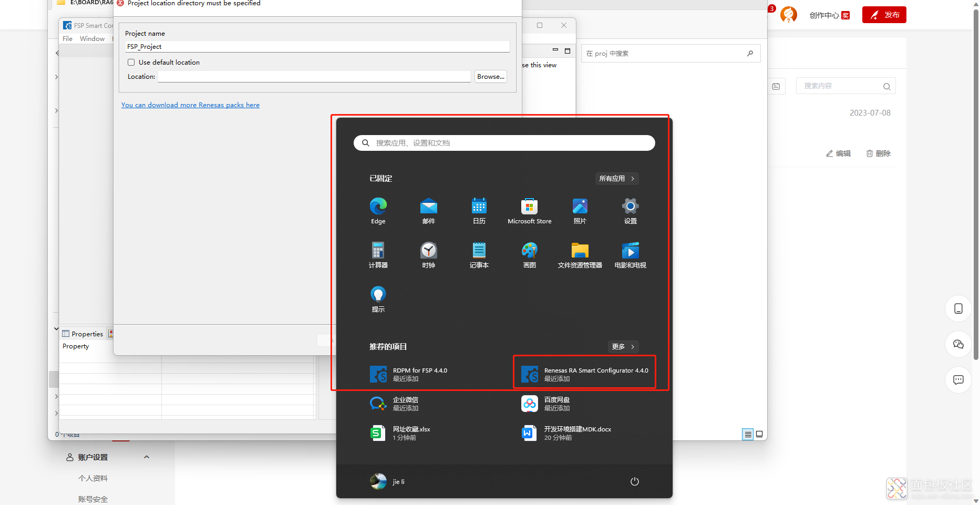Click search icon in proj search box

point(750,53)
